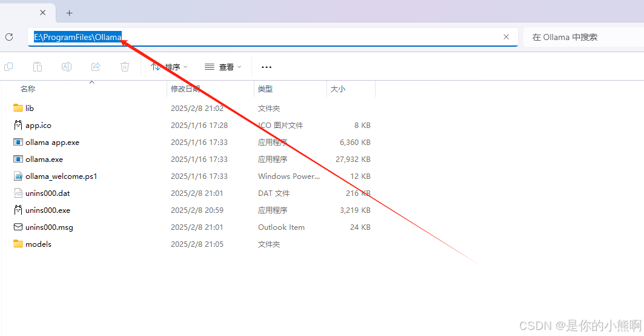Click the unins000.exe file name
The height and width of the screenshot is (336, 644).
click(x=48, y=210)
